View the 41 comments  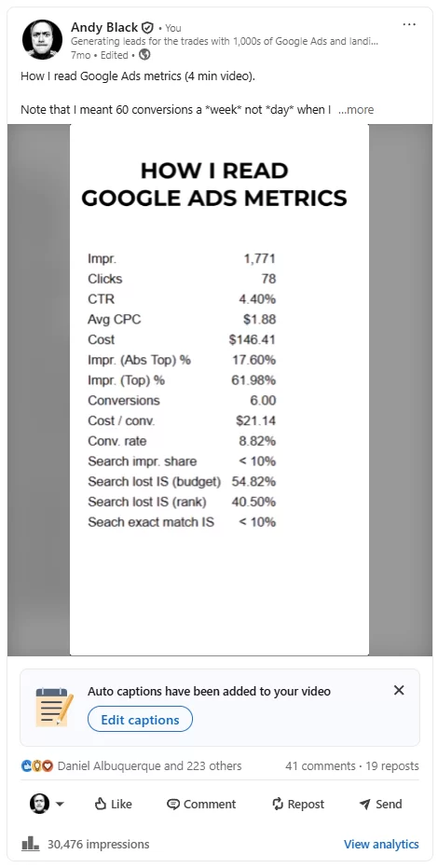[x=321, y=766]
